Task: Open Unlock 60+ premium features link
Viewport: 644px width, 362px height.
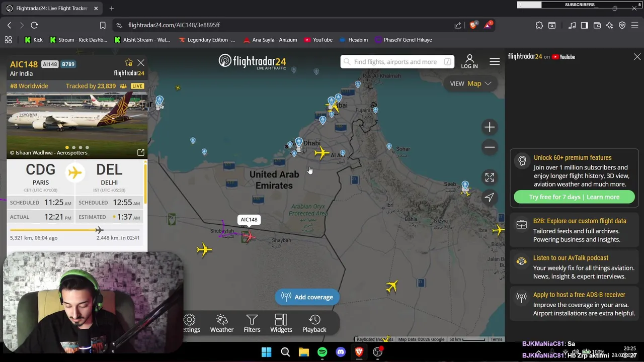Action: 573,158
